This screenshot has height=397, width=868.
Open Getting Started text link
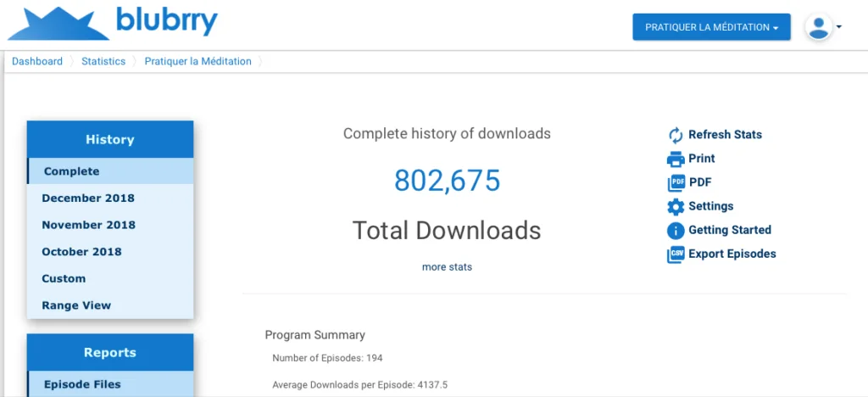[x=730, y=230]
